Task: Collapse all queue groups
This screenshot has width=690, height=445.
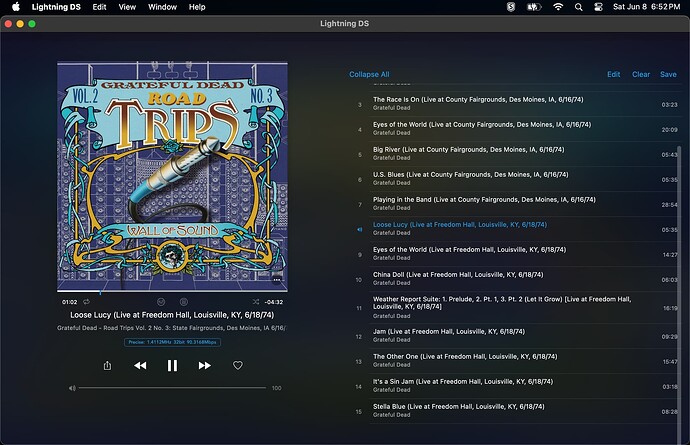Action: pyautogui.click(x=369, y=74)
